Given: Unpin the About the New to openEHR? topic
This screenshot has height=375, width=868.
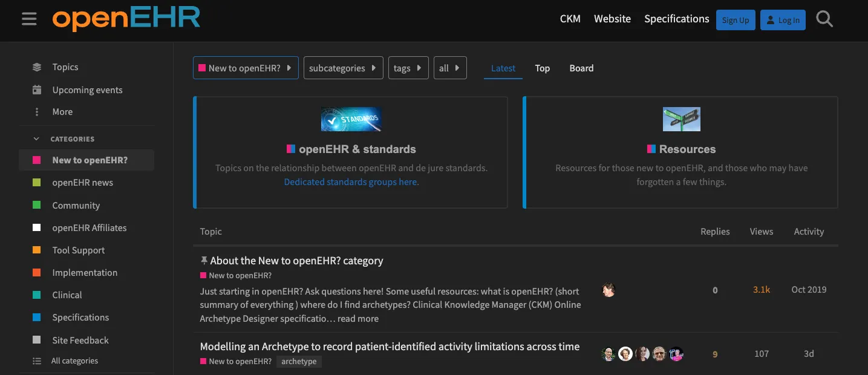Looking at the screenshot, I should point(203,260).
